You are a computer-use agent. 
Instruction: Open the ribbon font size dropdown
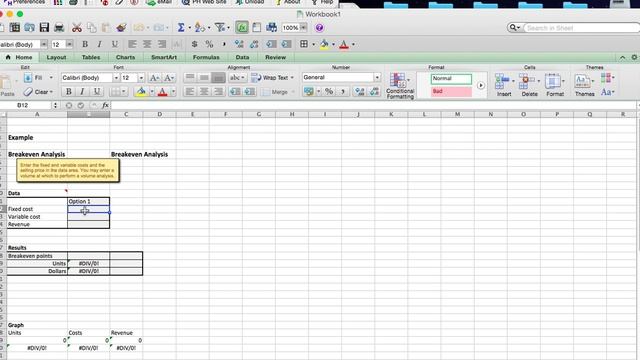[x=141, y=78]
